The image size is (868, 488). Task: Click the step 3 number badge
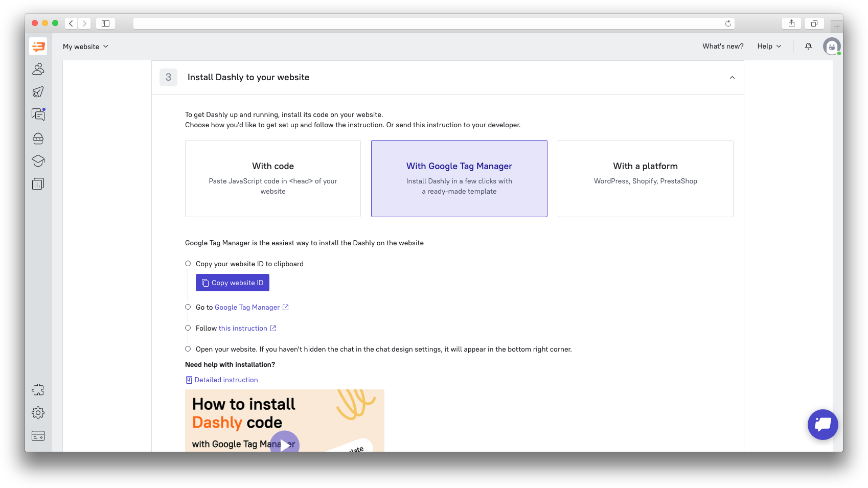point(168,78)
